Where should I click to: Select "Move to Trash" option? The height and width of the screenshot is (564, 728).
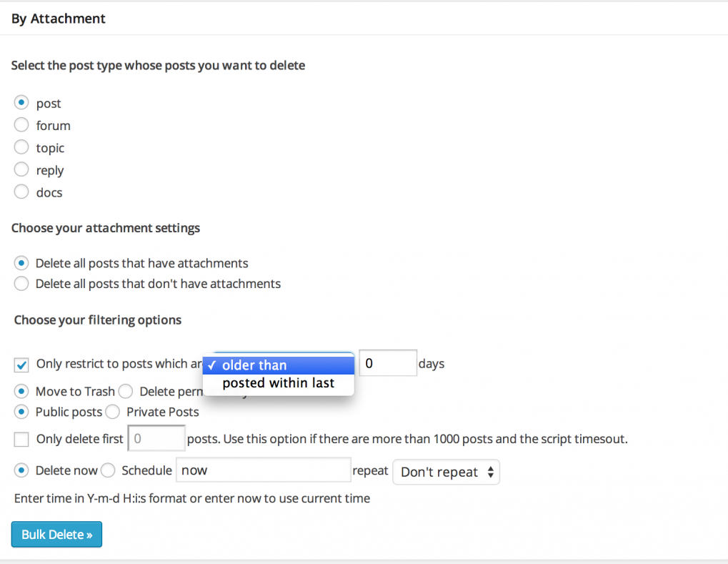21,392
